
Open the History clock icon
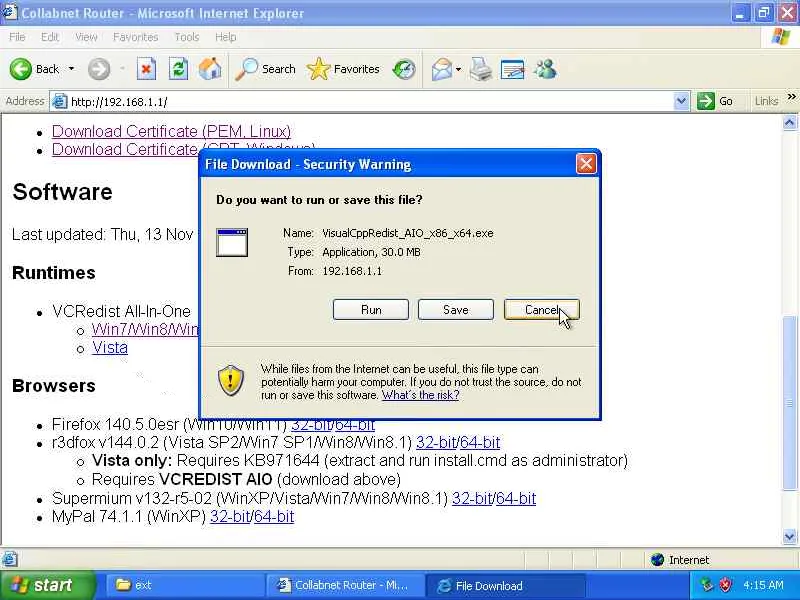click(404, 69)
